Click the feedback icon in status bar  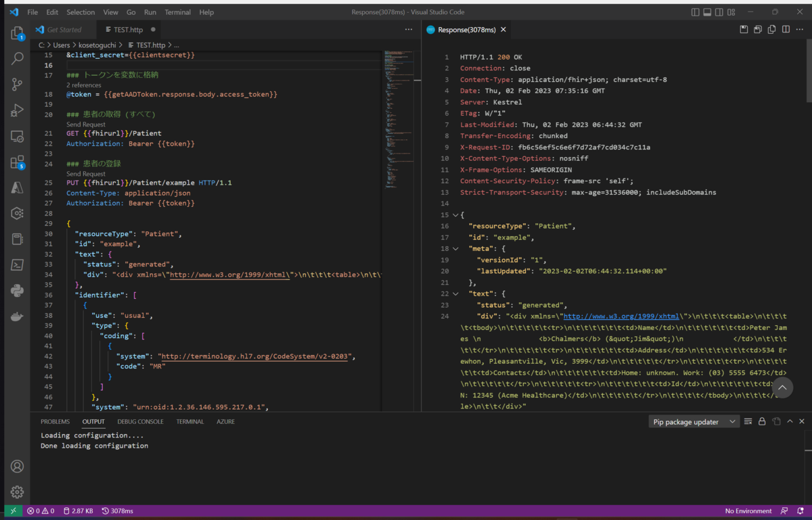pos(784,511)
